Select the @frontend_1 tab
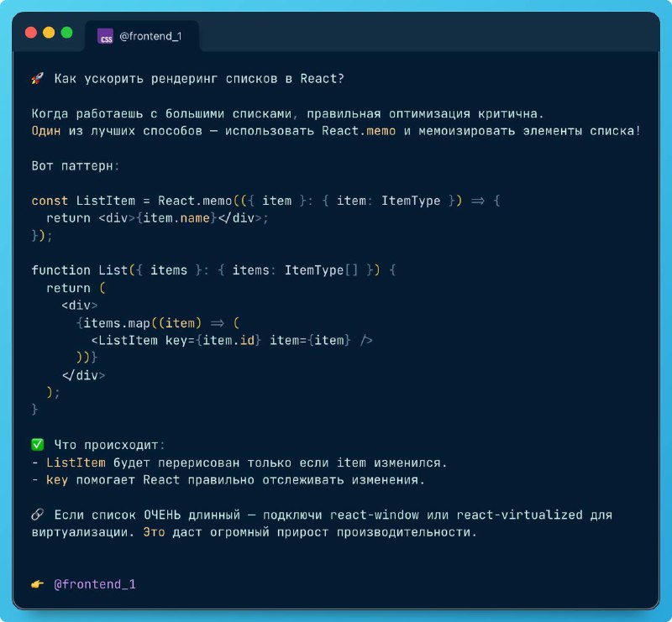 pos(142,36)
